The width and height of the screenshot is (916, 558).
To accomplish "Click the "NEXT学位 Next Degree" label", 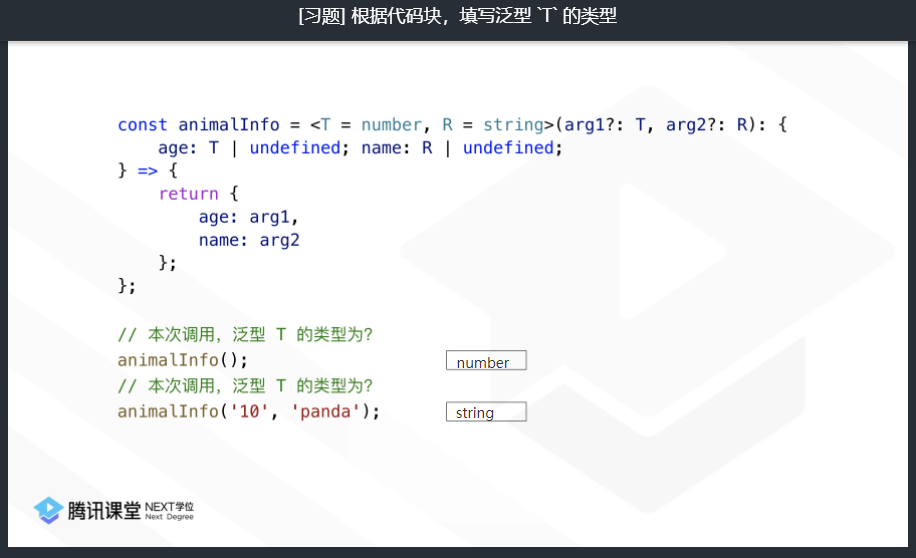I will coord(169,511).
